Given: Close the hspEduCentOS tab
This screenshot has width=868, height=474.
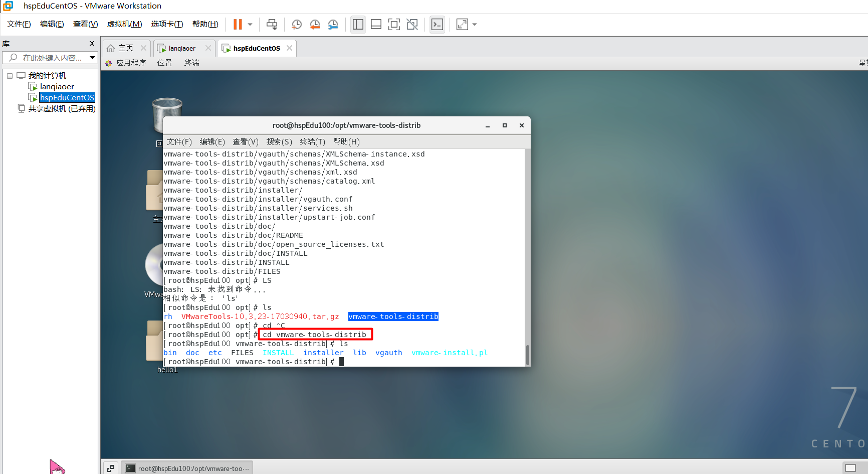Looking at the screenshot, I should [289, 48].
